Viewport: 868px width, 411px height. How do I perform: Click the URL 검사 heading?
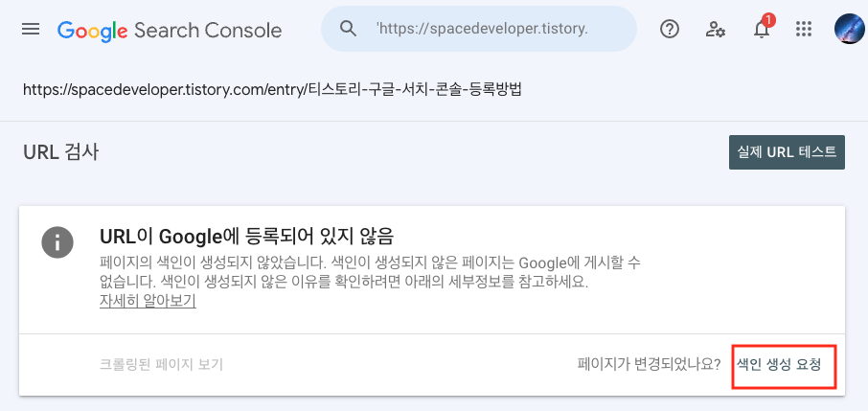pos(61,151)
